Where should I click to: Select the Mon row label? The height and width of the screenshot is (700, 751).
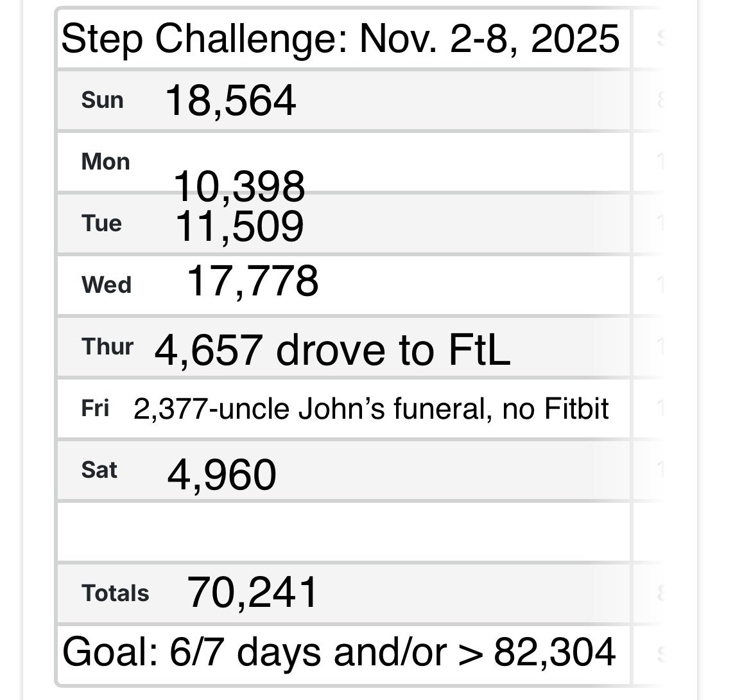[x=105, y=161]
